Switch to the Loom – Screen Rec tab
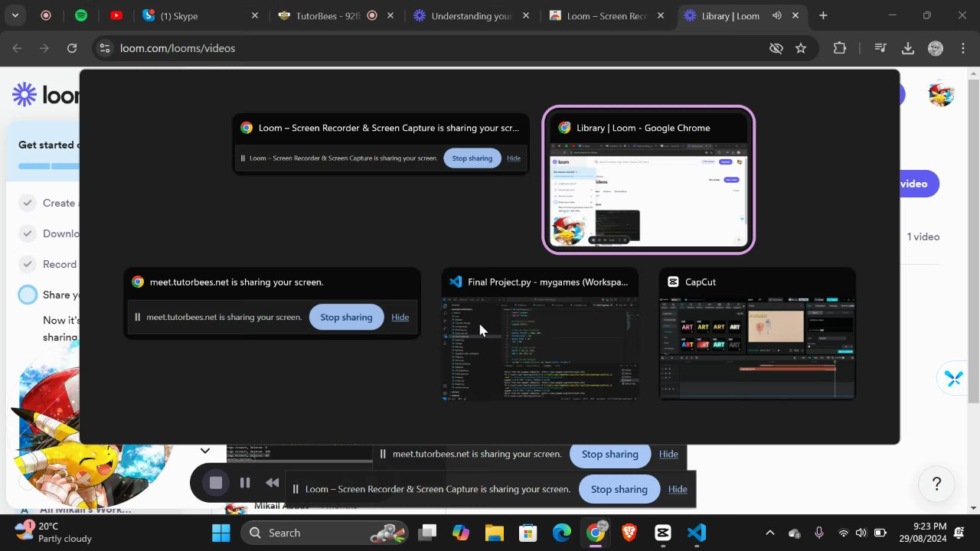The image size is (980, 551). pyautogui.click(x=608, y=15)
